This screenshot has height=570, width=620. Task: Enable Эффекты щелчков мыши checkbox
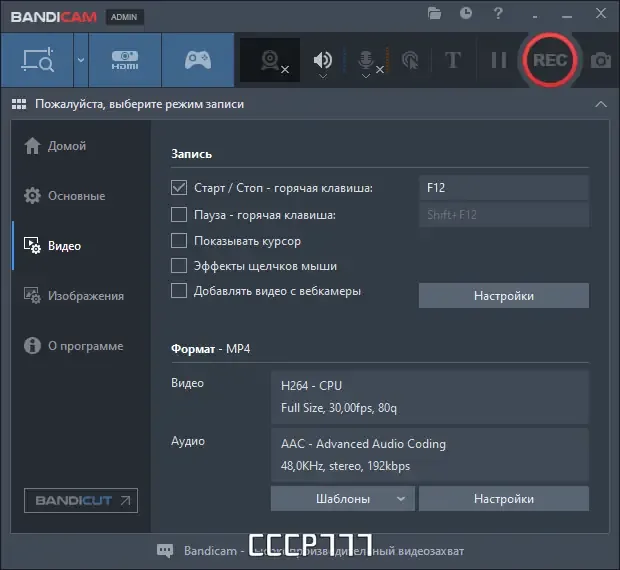[x=179, y=266]
